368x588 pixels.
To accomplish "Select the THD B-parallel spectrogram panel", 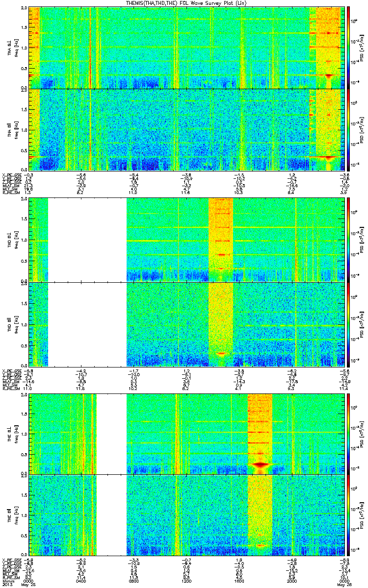I will click(x=186, y=324).
